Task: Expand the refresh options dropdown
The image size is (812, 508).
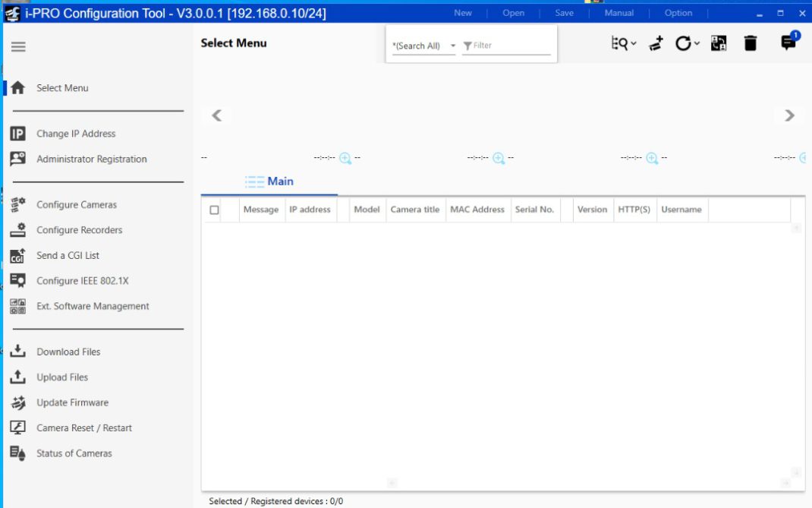Action: point(694,43)
